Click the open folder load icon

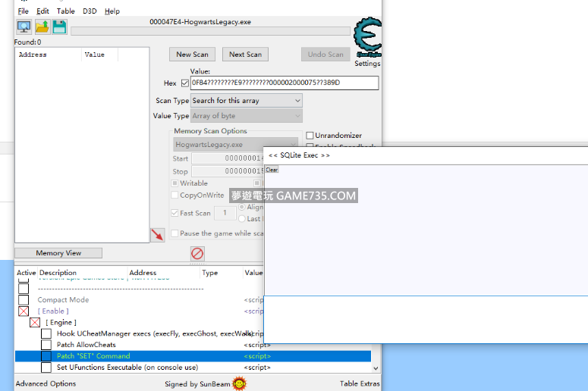42,27
